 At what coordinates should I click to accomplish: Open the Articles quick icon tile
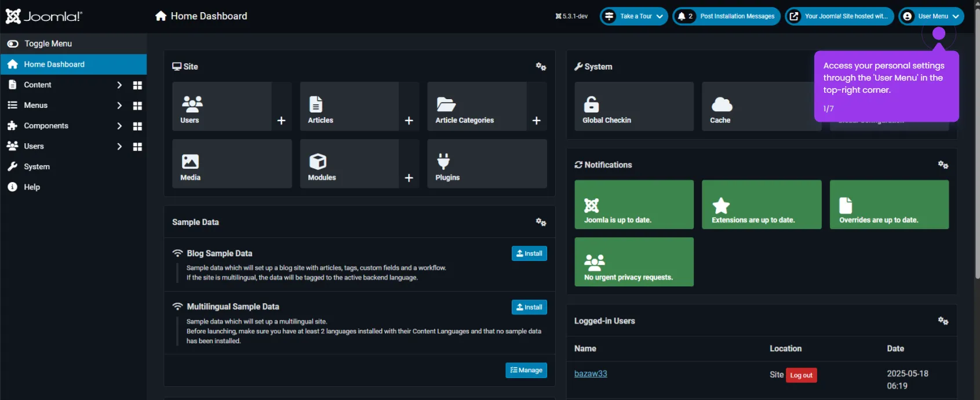click(x=349, y=106)
